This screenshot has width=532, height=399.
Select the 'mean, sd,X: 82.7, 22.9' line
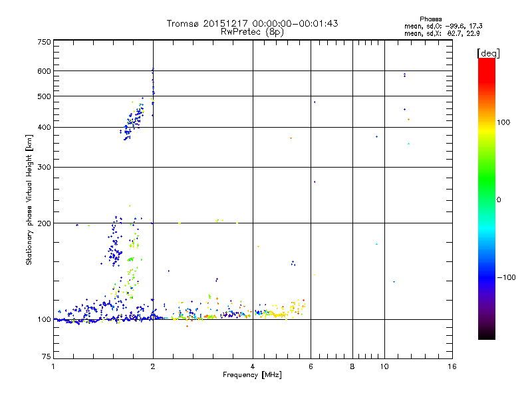point(442,33)
